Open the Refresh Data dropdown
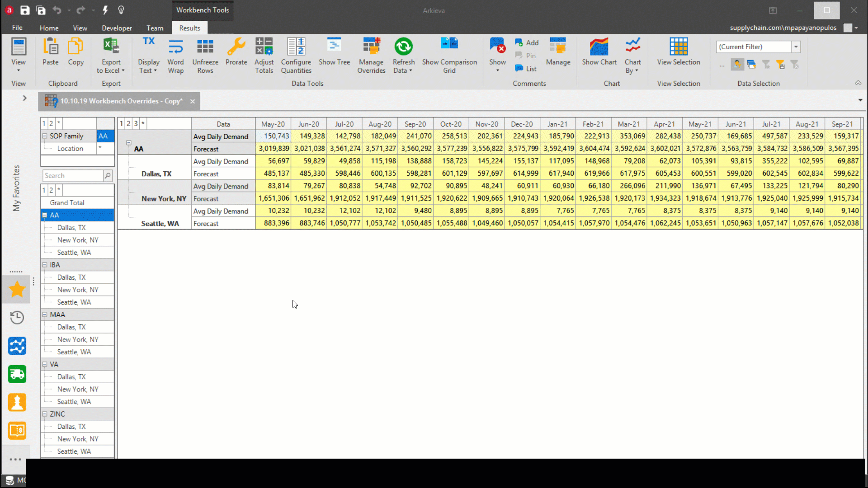Image resolution: width=868 pixels, height=488 pixels. pyautogui.click(x=403, y=56)
